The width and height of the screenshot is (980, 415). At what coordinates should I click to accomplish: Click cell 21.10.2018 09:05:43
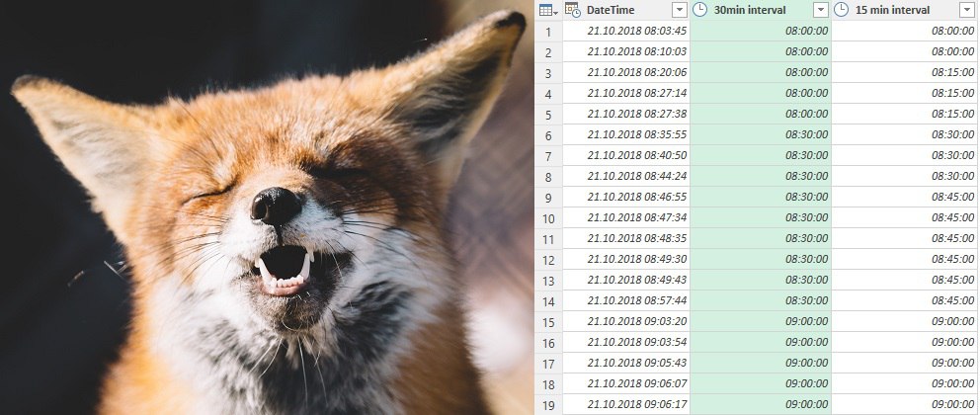coord(626,363)
